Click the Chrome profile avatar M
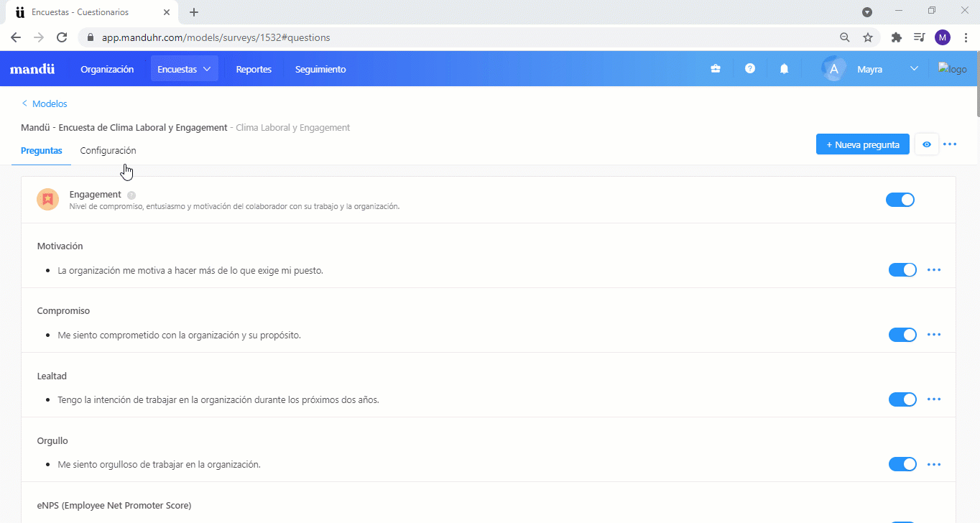 point(943,37)
